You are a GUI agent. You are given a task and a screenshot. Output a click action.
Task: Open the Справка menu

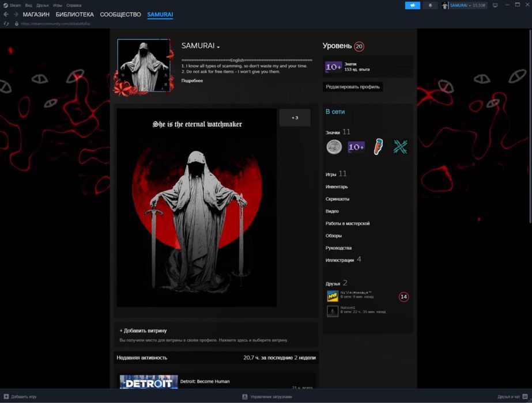(x=74, y=5)
